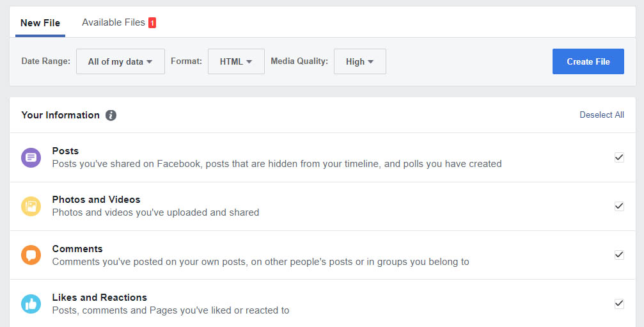Open the Date Range dropdown
The image size is (644, 327).
tap(120, 61)
